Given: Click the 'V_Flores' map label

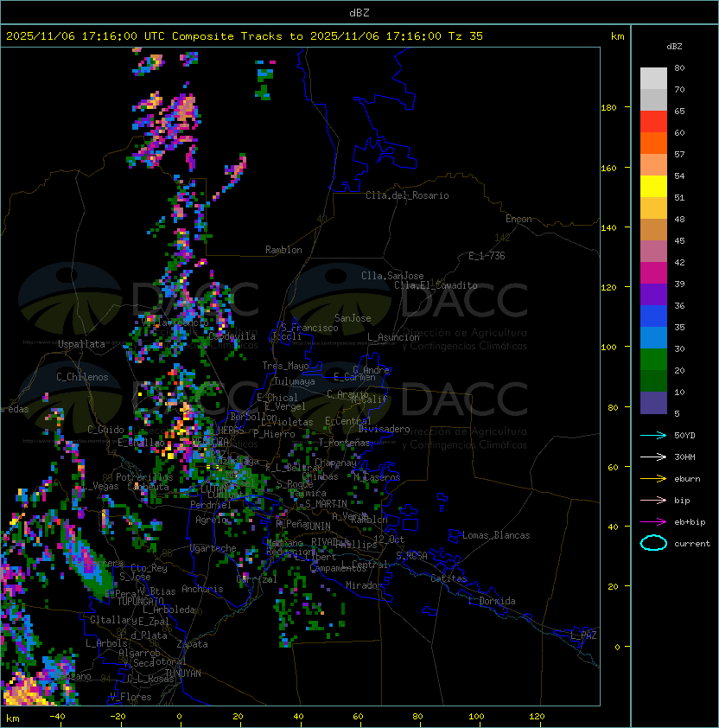Looking at the screenshot, I should (130, 698).
